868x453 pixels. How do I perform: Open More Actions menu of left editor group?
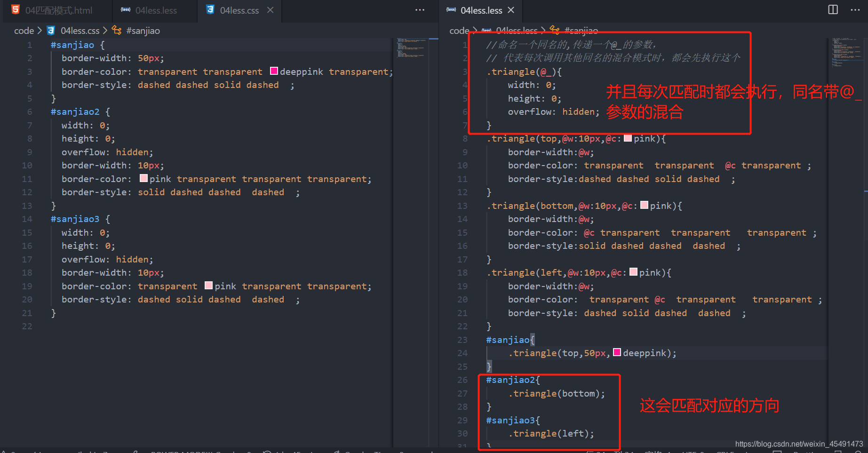[x=420, y=10]
